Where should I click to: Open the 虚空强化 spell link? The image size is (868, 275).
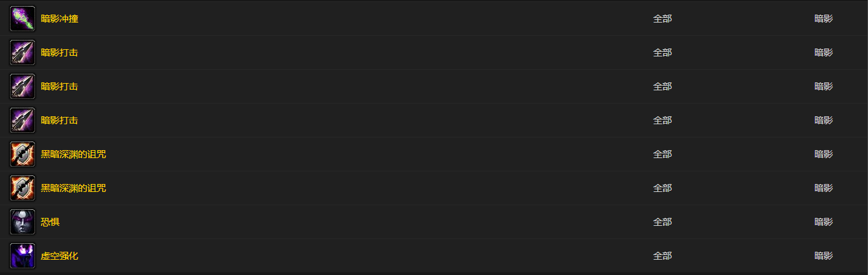tap(60, 256)
